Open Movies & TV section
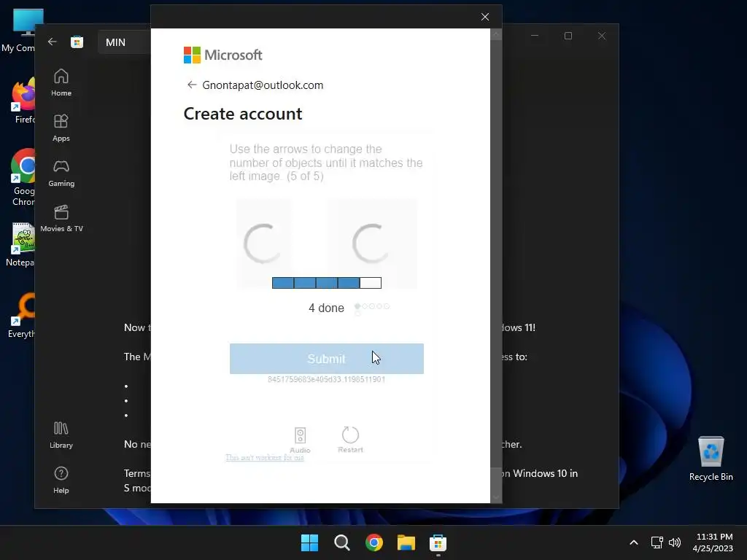This screenshot has height=560, width=747. pyautogui.click(x=61, y=219)
